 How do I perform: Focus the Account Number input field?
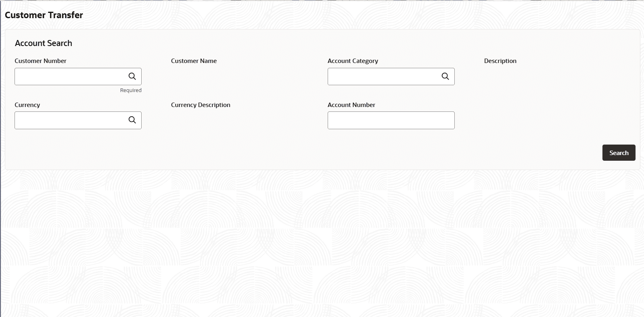pos(391,120)
